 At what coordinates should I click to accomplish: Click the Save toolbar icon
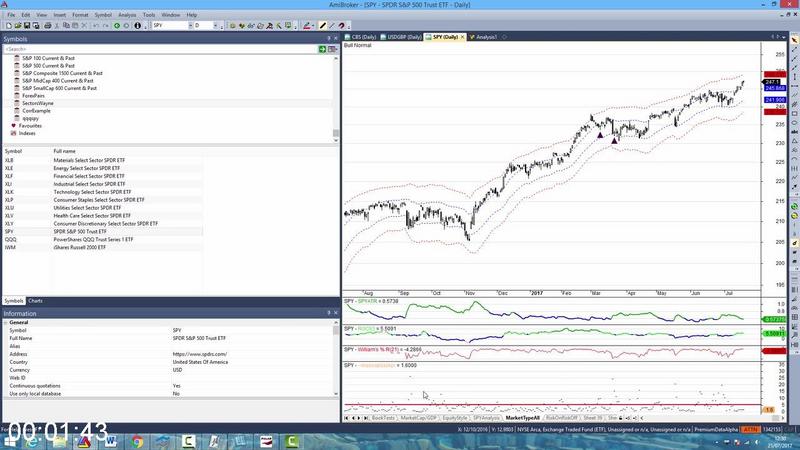coord(27,26)
